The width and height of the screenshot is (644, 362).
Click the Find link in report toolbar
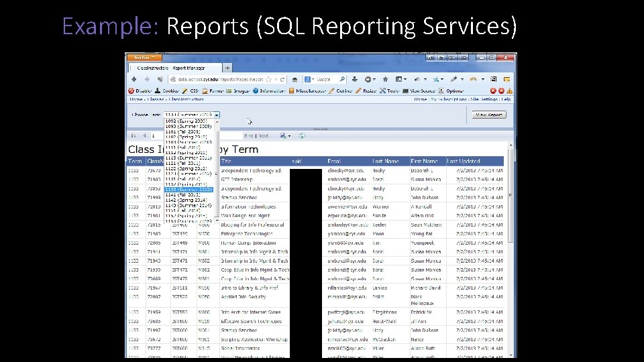pyautogui.click(x=248, y=135)
